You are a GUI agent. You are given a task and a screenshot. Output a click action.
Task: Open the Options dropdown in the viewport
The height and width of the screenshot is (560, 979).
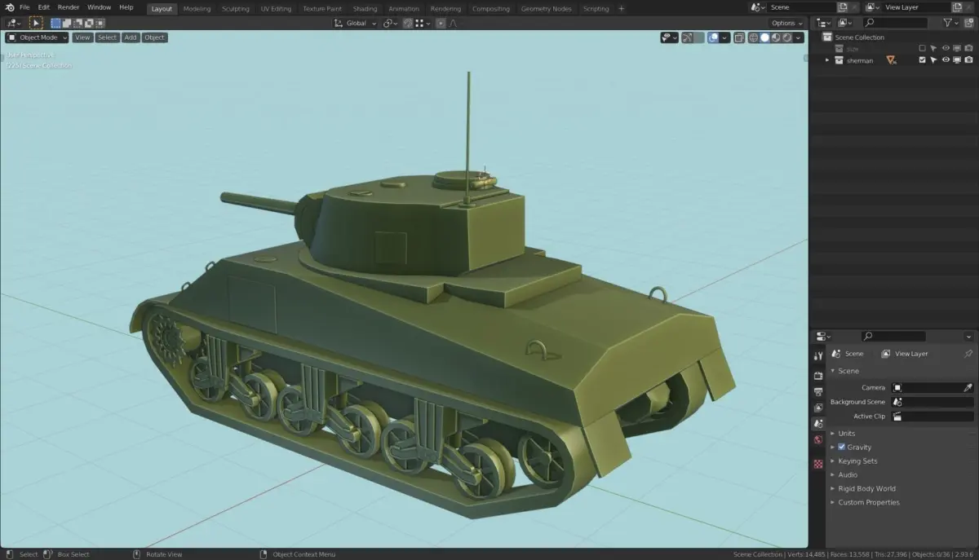coord(787,23)
